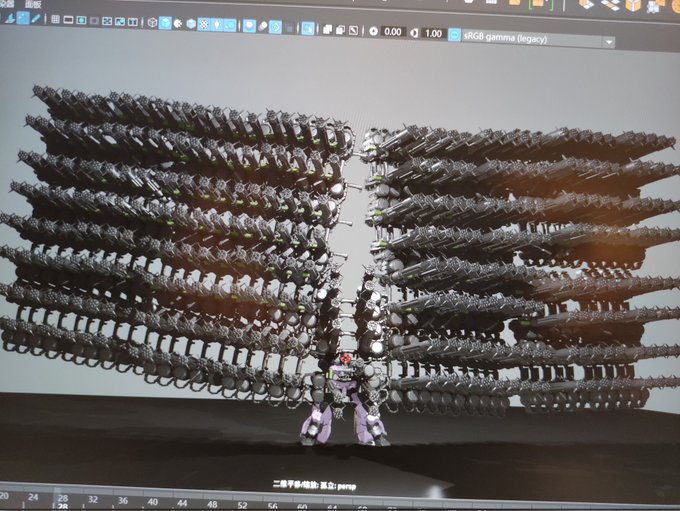Toggle the Resolution Gate icon
Screen dimensions: 680x511
pyautogui.click(x=81, y=20)
